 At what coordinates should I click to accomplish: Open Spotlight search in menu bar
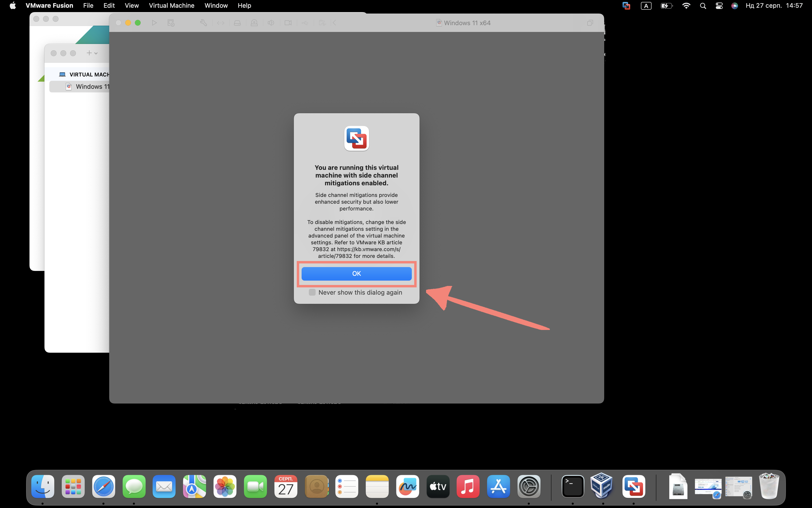point(703,5)
